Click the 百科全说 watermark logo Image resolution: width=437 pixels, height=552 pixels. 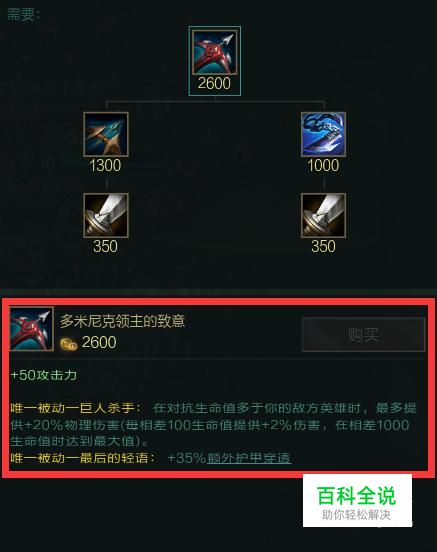point(357,501)
